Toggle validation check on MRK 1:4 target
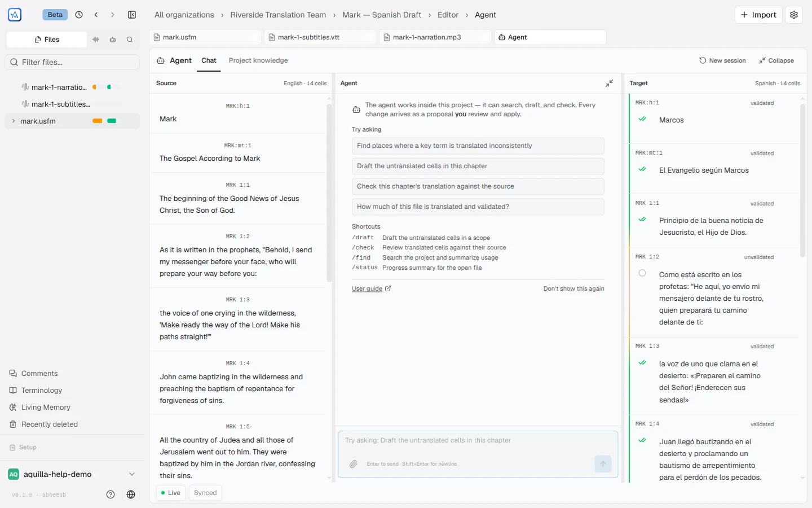The height and width of the screenshot is (508, 812). pos(642,441)
